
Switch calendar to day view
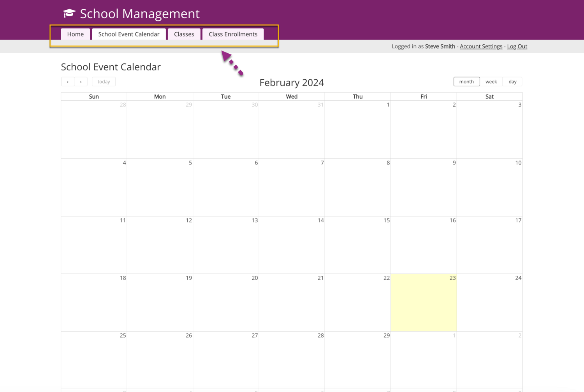[x=512, y=82]
